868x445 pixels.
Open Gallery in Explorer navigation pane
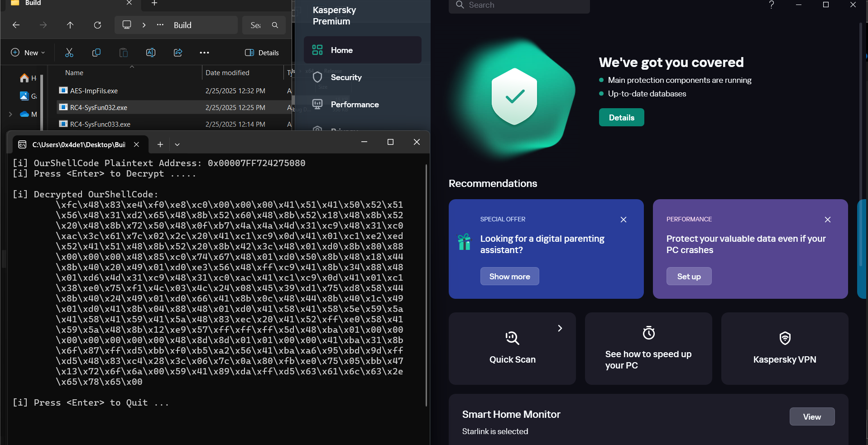click(x=28, y=96)
